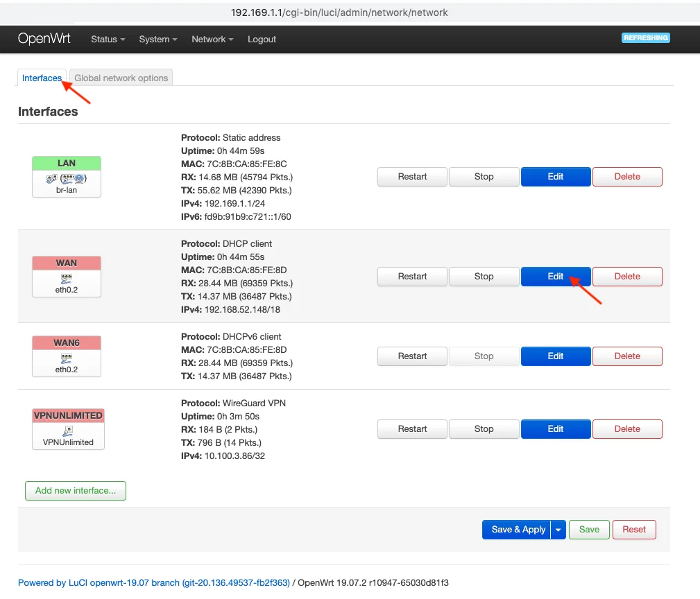Edit the WAN interface
Image resolution: width=700 pixels, height=599 pixels.
tap(556, 277)
